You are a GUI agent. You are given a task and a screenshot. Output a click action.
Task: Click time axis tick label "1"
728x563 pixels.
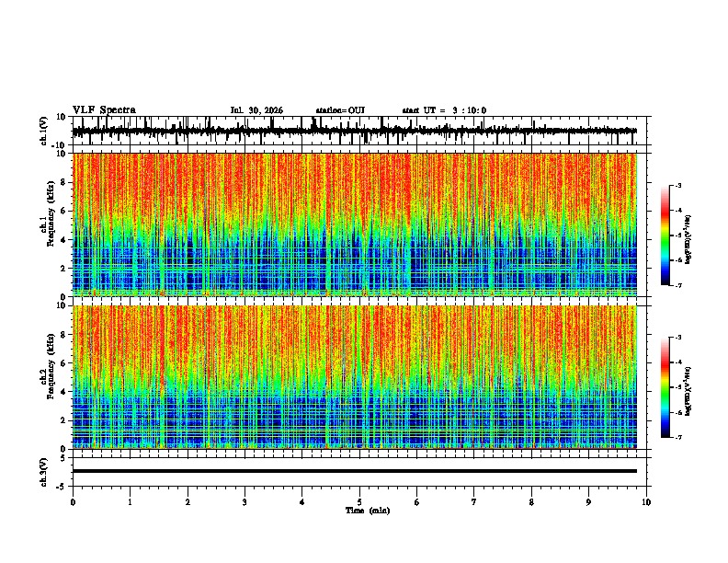tap(130, 502)
